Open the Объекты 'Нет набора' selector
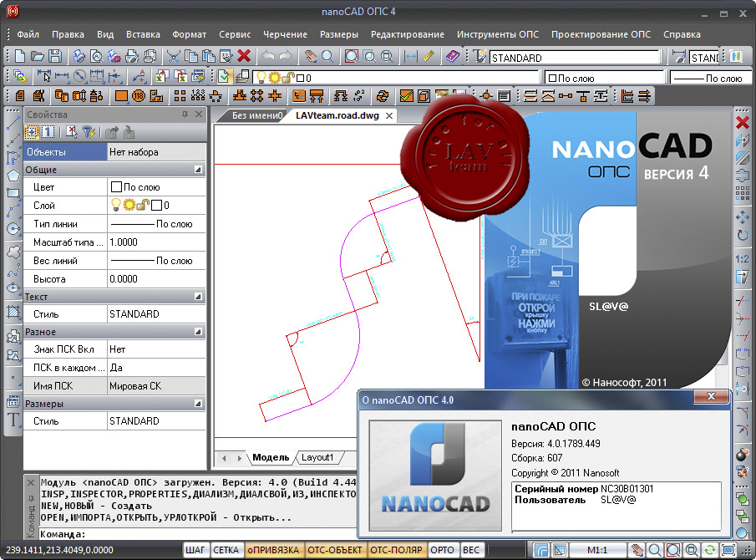The height and width of the screenshot is (560, 756). (157, 152)
